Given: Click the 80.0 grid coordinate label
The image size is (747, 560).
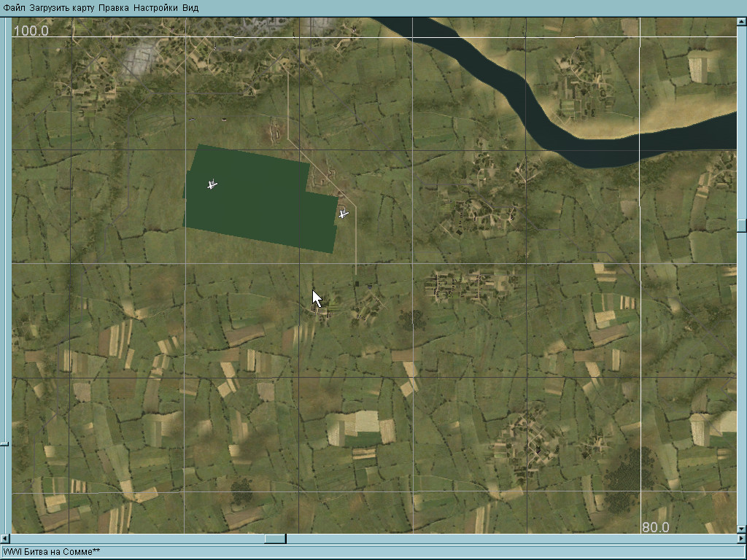Looking at the screenshot, I should coord(656,527).
